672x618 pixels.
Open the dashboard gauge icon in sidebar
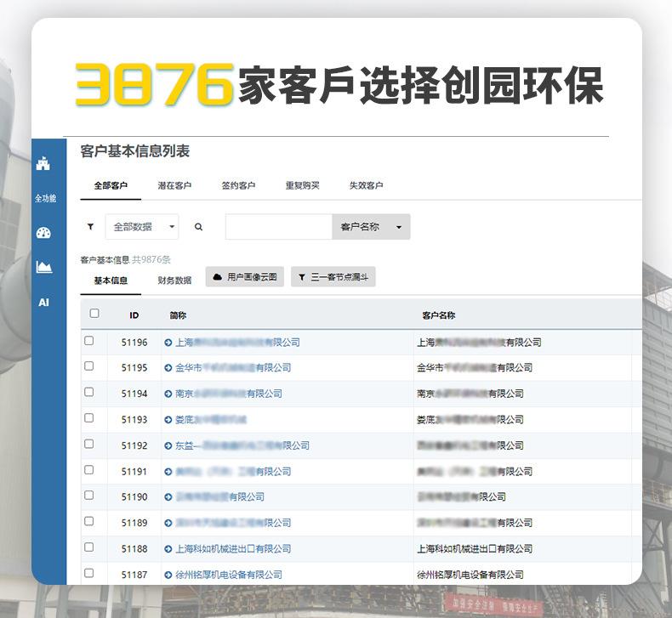click(x=43, y=233)
